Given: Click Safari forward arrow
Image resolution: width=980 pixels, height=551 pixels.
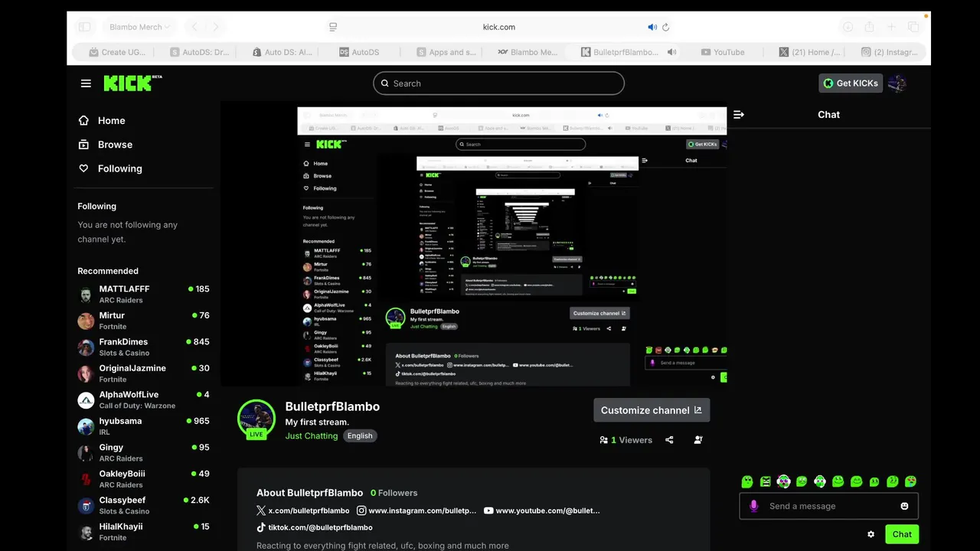Looking at the screenshot, I should [215, 27].
